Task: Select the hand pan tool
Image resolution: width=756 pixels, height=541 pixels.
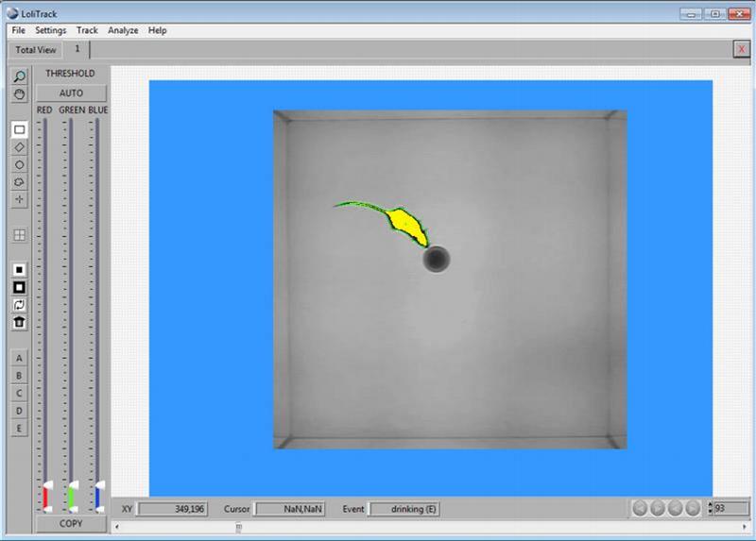Action: point(19,93)
